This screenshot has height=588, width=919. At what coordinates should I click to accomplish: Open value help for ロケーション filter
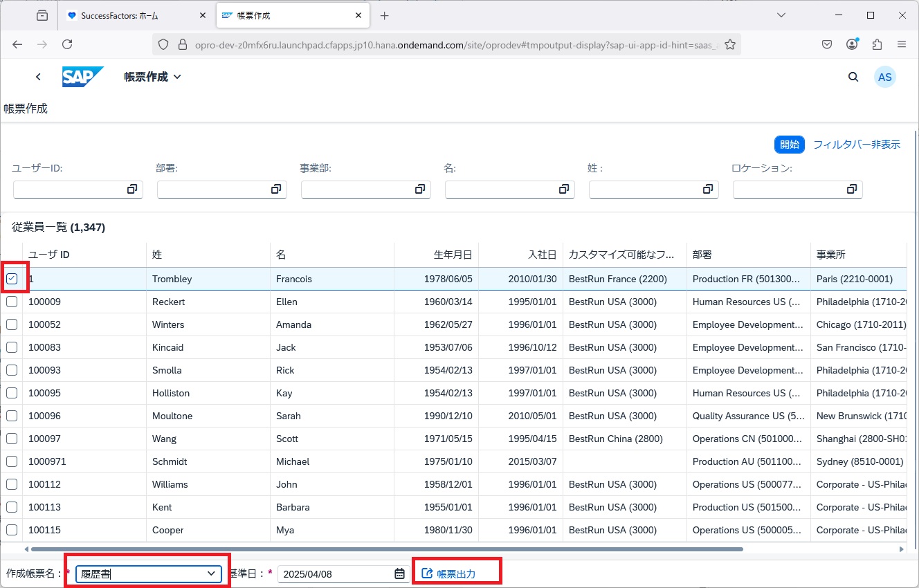[852, 189]
